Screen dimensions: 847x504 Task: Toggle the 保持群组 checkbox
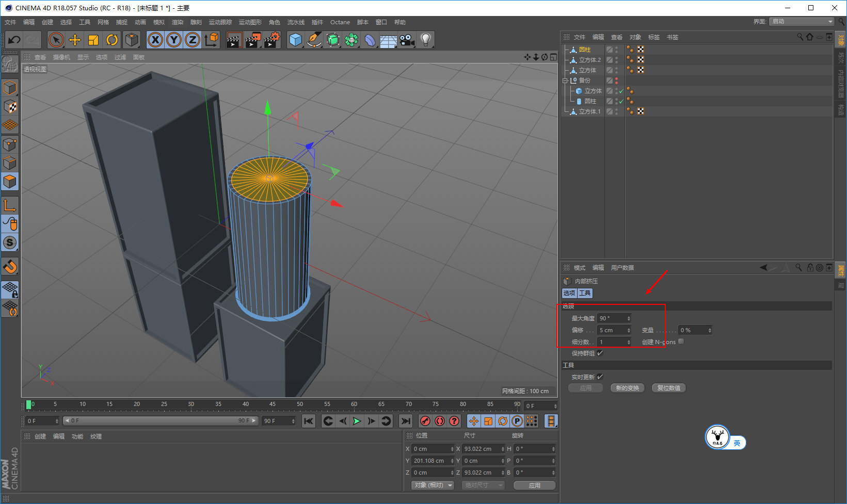coord(600,353)
